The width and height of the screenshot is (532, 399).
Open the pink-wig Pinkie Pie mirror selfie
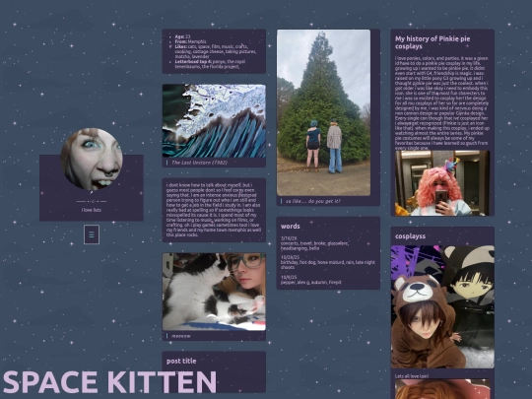click(442, 183)
